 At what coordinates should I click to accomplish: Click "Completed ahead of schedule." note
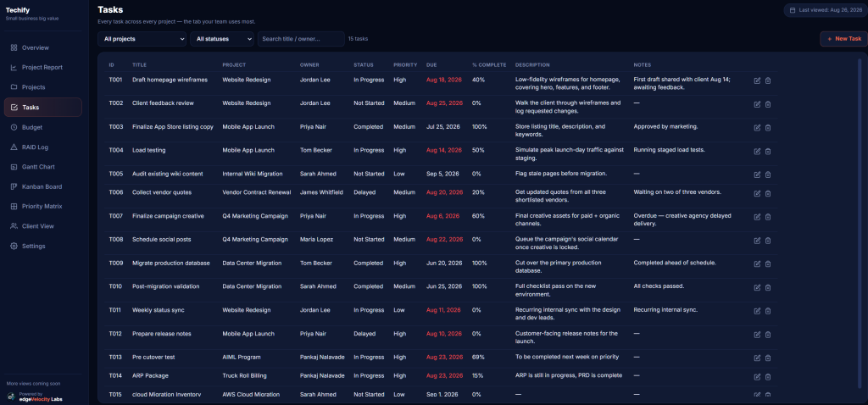tap(675, 263)
